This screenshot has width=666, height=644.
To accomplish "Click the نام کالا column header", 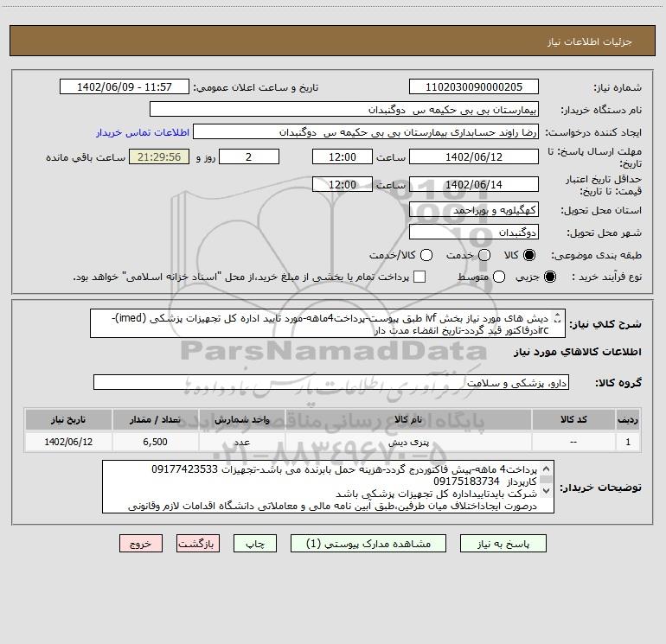I will tap(408, 419).
